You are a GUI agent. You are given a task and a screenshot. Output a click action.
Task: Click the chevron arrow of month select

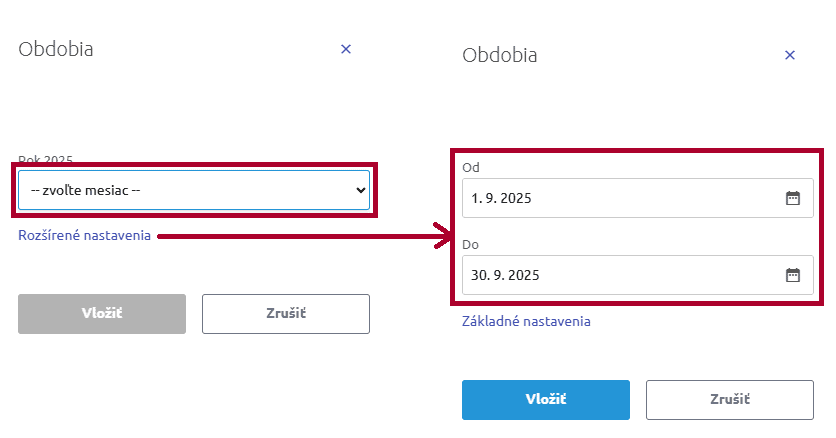click(361, 189)
